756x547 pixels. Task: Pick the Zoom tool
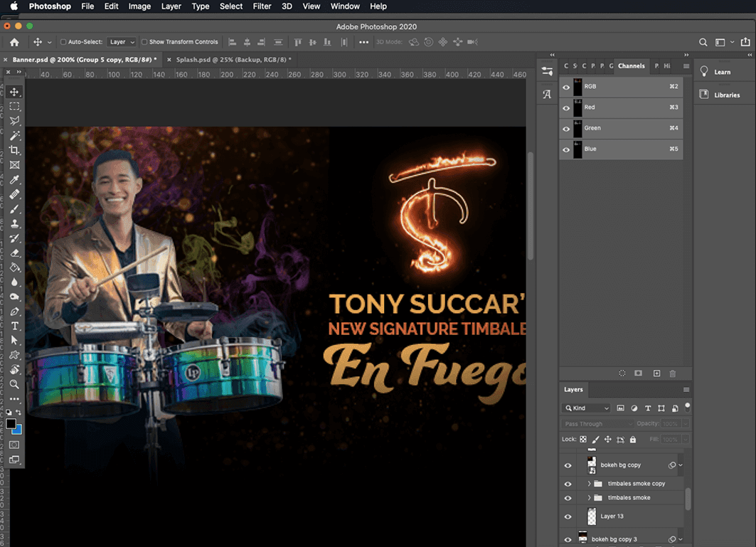14,384
